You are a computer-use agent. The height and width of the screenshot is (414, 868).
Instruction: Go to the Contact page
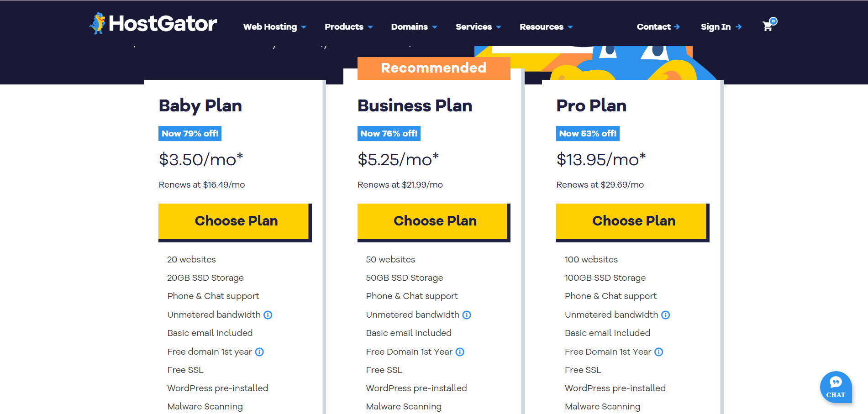[x=658, y=27]
